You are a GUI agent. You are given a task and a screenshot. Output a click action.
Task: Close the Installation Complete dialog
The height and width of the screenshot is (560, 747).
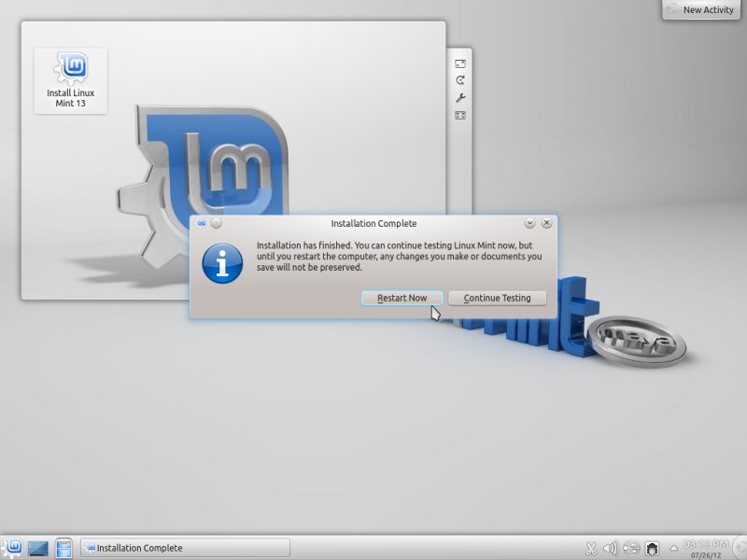point(547,223)
